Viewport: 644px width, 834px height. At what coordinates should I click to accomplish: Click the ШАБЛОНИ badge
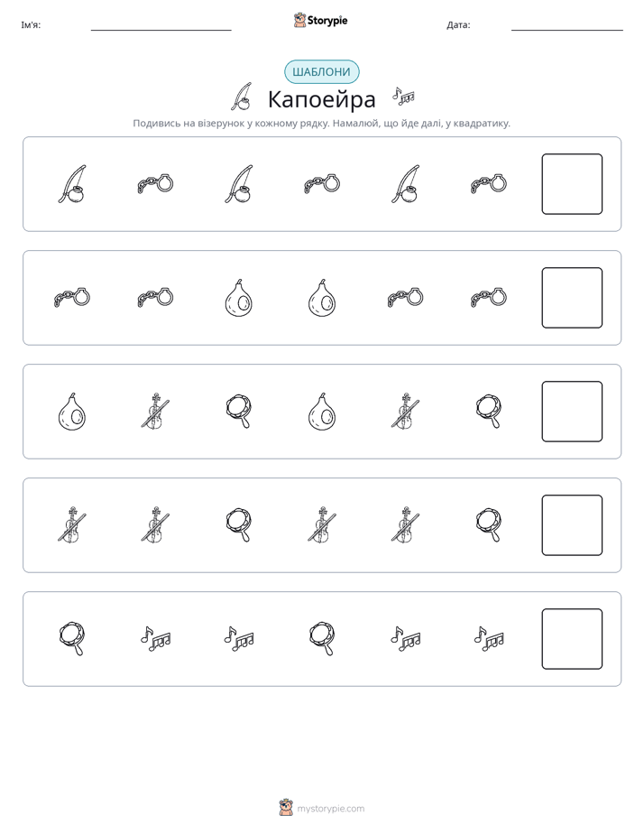coord(321,72)
